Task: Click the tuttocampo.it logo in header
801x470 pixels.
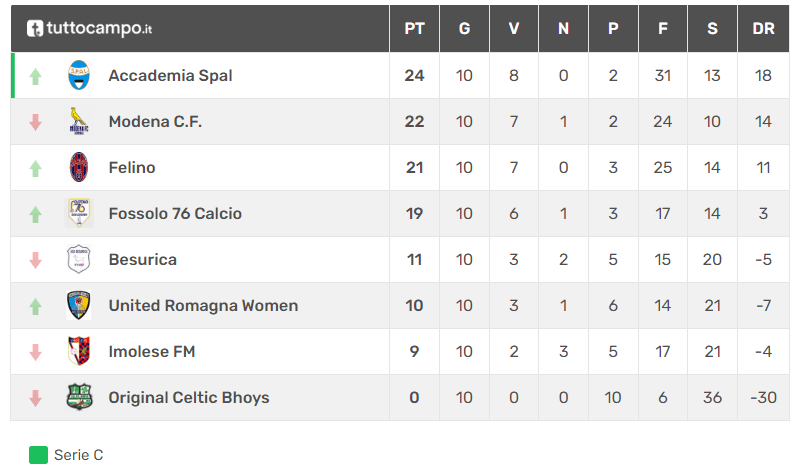Action: 89,29
